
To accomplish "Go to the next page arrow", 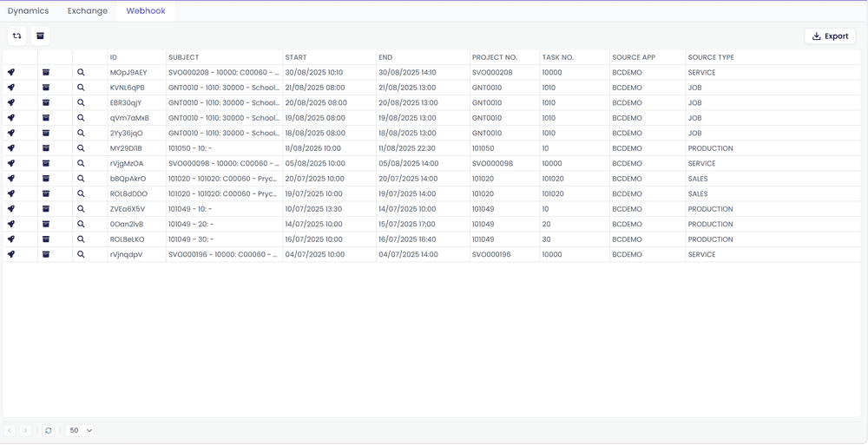I will [x=25, y=430].
